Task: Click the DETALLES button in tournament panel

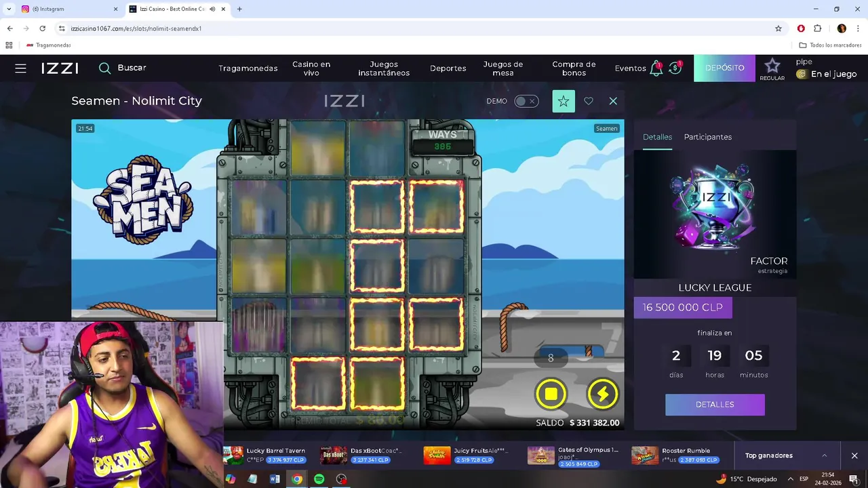Action: (x=715, y=405)
